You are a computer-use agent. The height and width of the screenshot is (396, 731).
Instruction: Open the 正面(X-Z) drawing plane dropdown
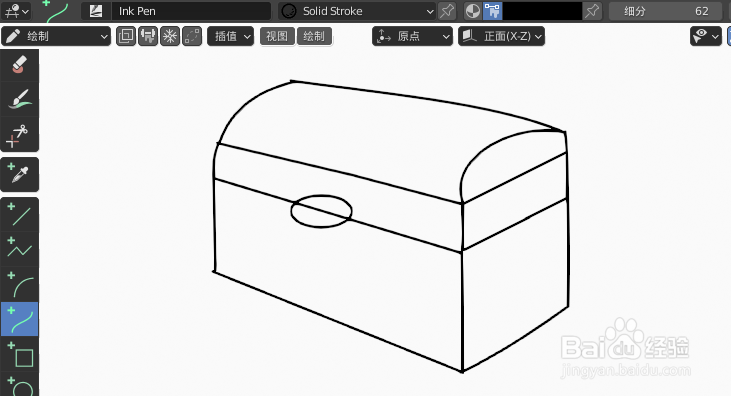501,36
